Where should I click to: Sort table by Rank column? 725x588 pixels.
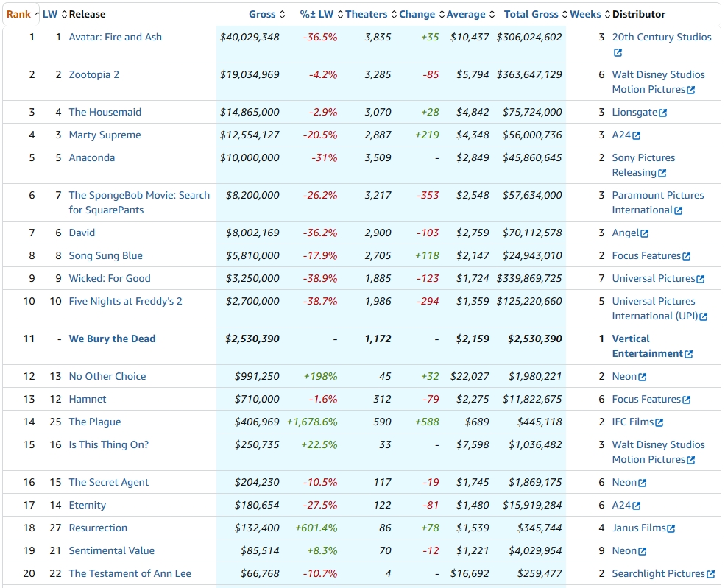[19, 14]
